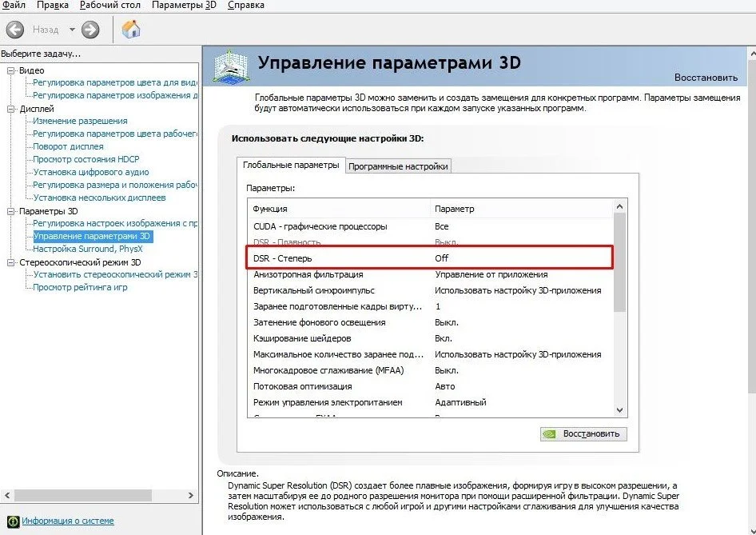Select Потоковая оптимизация row
Image resolution: width=756 pixels, height=535 pixels.
(x=430, y=386)
